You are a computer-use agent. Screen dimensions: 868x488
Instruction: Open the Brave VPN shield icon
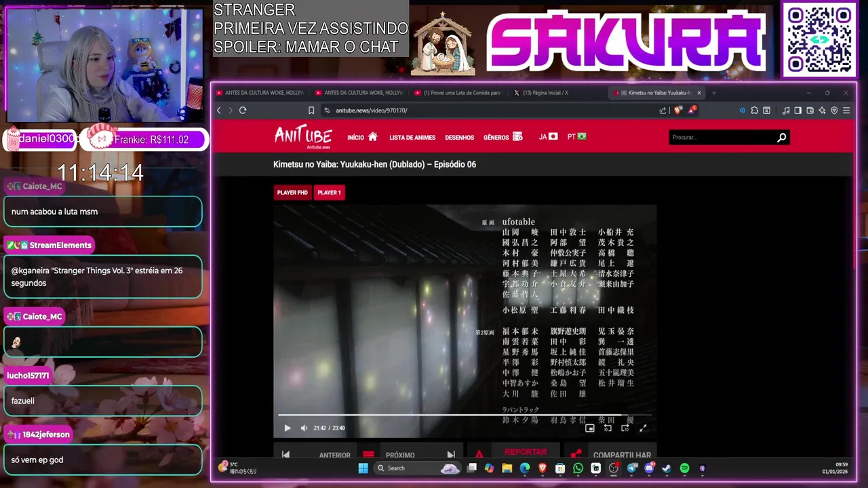click(x=834, y=110)
